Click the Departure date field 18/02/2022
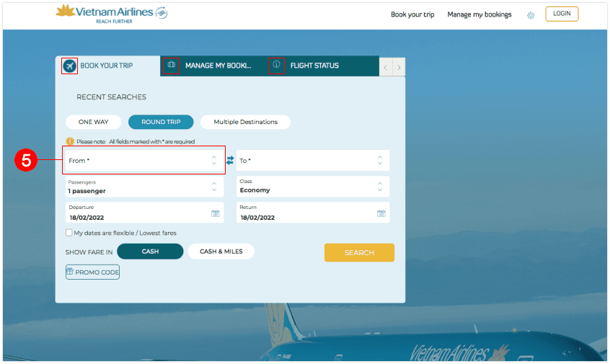This screenshot has height=364, width=610. (x=144, y=213)
